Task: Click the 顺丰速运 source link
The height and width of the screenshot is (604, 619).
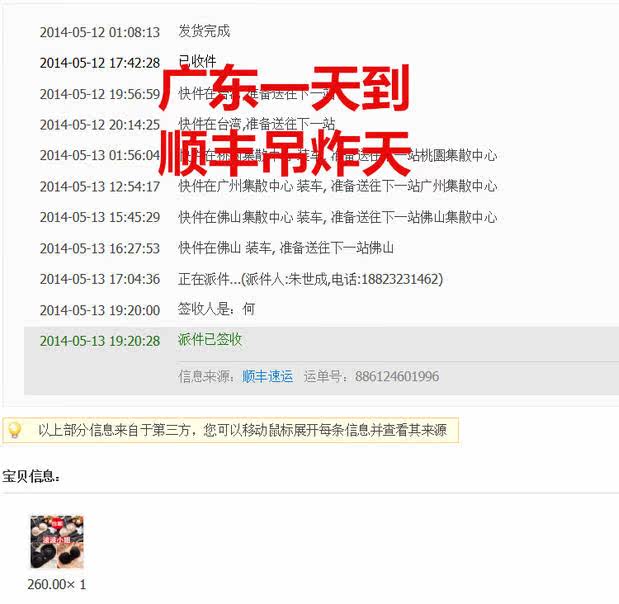Action: [268, 376]
